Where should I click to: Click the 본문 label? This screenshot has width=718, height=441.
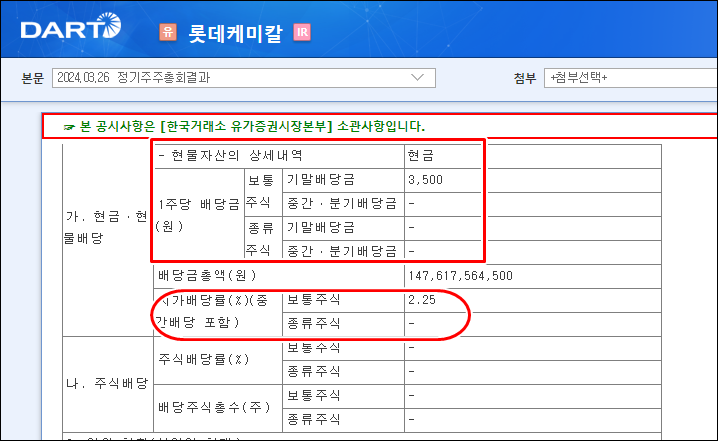pyautogui.click(x=33, y=78)
